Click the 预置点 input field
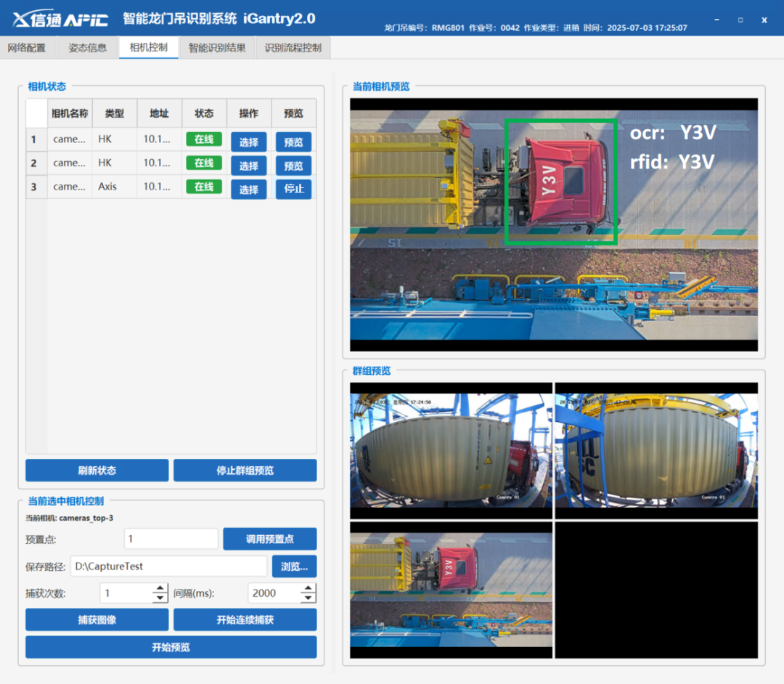 coord(171,539)
